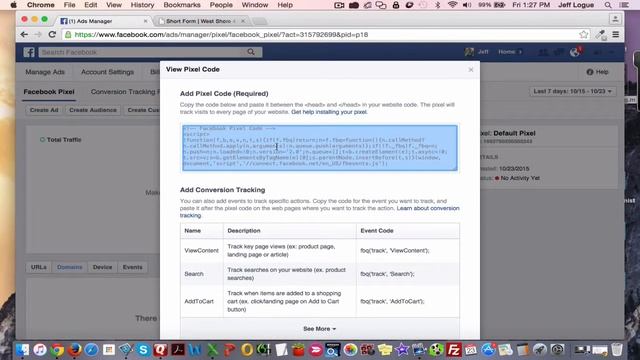Bookmark page with the star icon
640x360 pixels.
[x=584, y=35]
